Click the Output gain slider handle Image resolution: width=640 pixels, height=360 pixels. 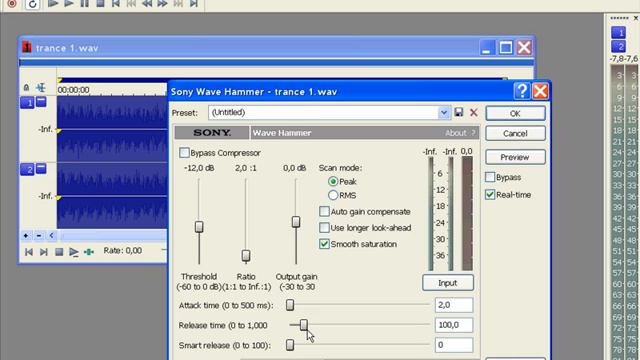point(296,222)
